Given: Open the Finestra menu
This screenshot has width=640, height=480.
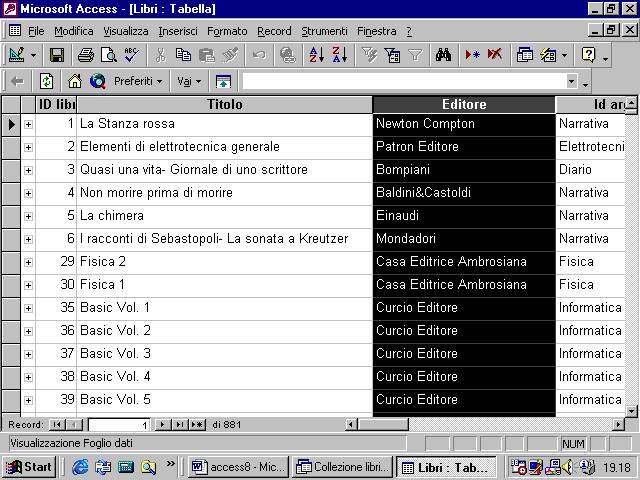Looking at the screenshot, I should pos(376,31).
